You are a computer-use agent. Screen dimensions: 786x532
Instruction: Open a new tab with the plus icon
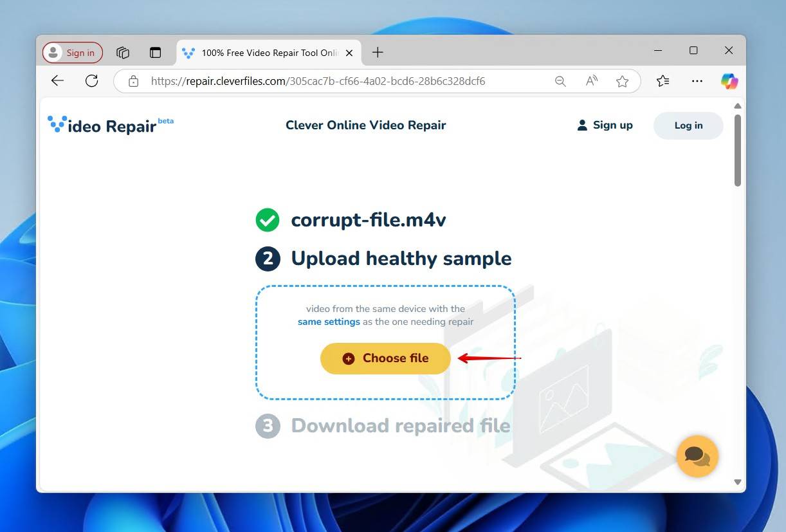[x=378, y=53]
